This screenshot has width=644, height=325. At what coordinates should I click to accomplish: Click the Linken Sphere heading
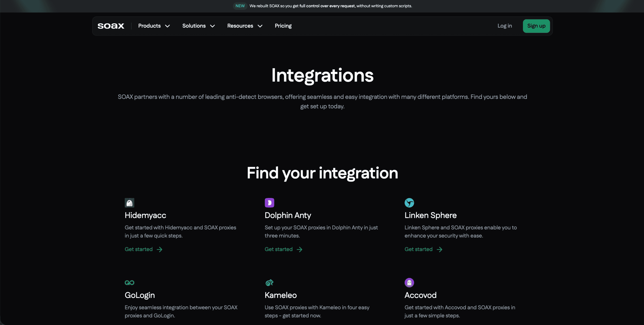tap(430, 215)
